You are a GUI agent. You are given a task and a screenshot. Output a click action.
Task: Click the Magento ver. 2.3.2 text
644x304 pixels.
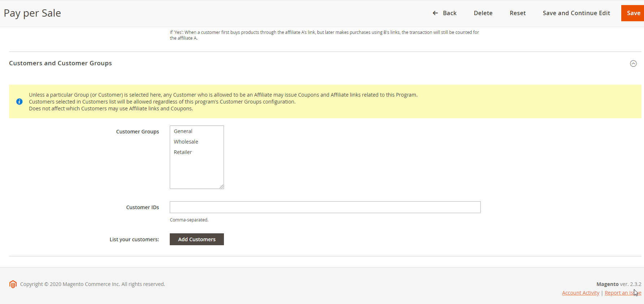pyautogui.click(x=619, y=284)
